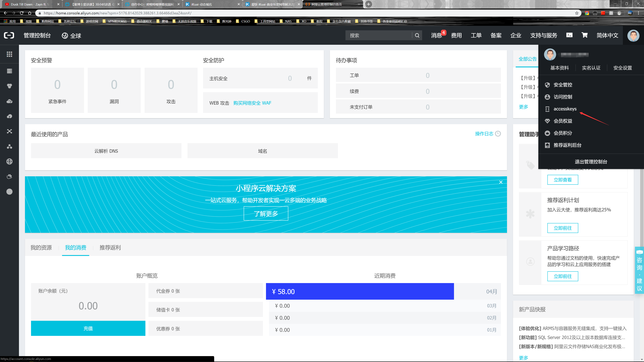Open the 工单 tickets menu

(476, 36)
